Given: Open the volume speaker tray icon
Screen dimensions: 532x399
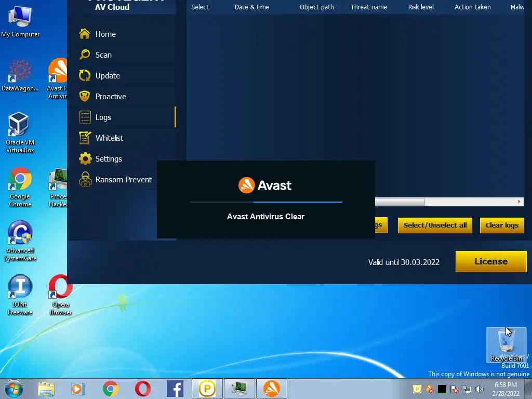Looking at the screenshot, I should click(x=480, y=389).
